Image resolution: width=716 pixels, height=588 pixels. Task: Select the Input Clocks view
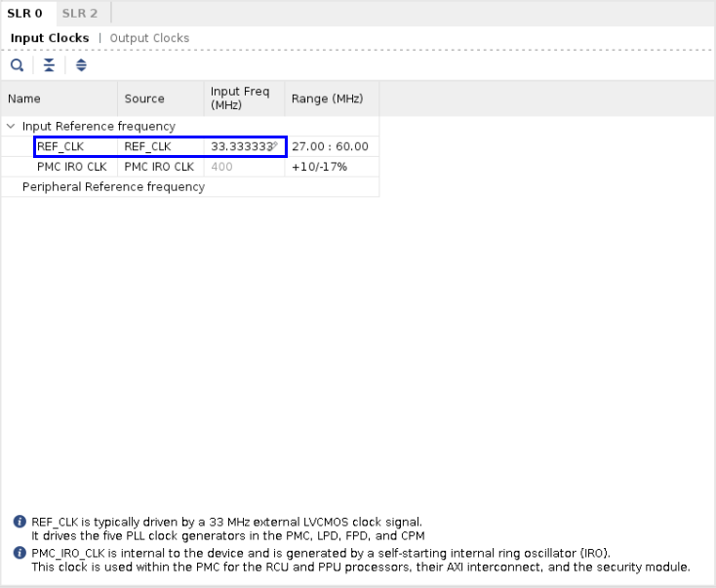[x=50, y=38]
